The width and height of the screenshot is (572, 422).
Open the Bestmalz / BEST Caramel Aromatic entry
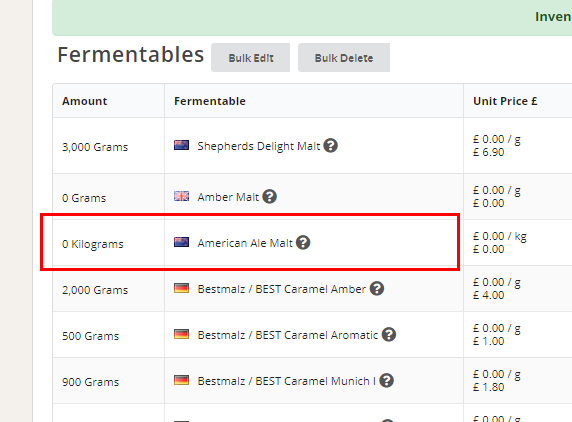(x=287, y=335)
